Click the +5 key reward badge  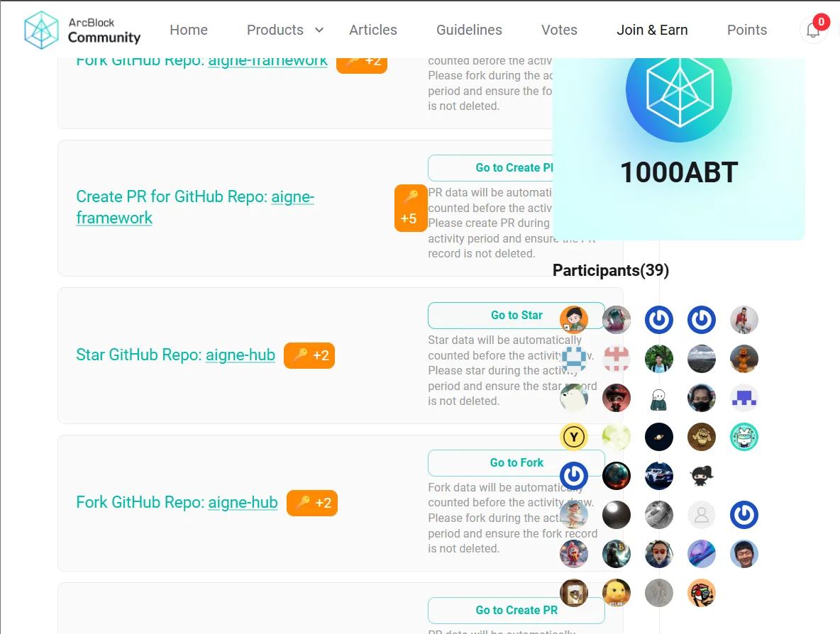(409, 208)
